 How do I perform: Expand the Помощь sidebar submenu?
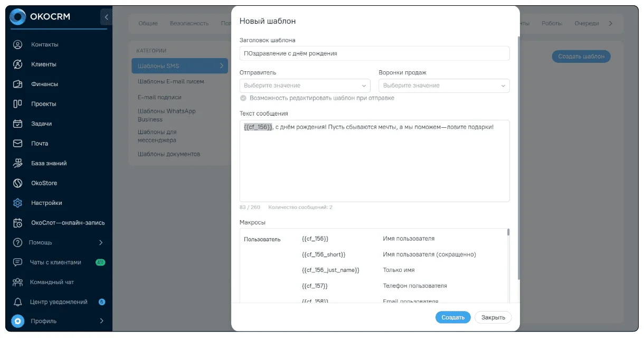[x=101, y=243]
